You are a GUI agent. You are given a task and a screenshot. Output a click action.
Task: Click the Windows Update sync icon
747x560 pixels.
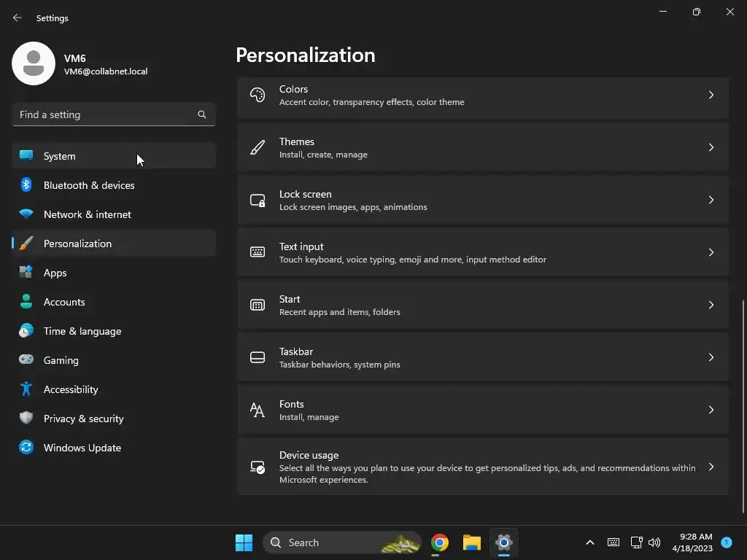coord(26,448)
